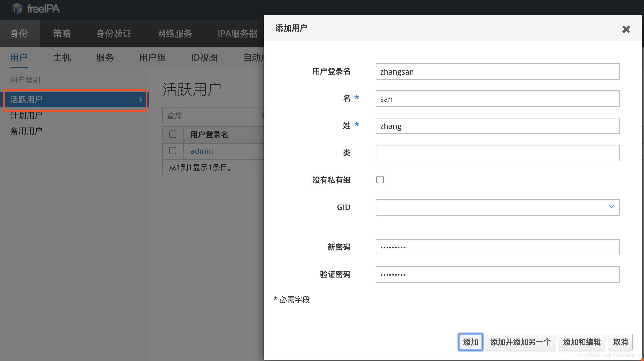Cancel the add user dialog
644x361 pixels.
[x=620, y=342]
